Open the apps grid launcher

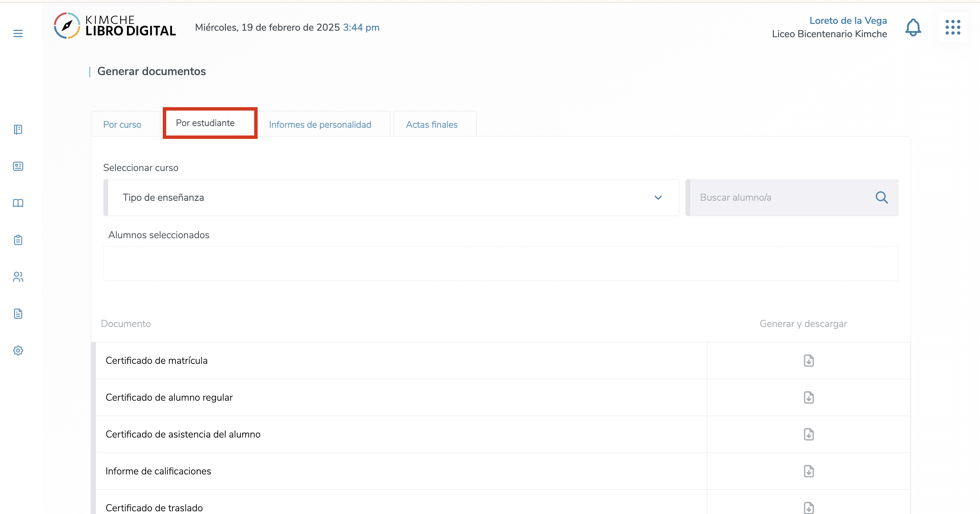point(953,27)
